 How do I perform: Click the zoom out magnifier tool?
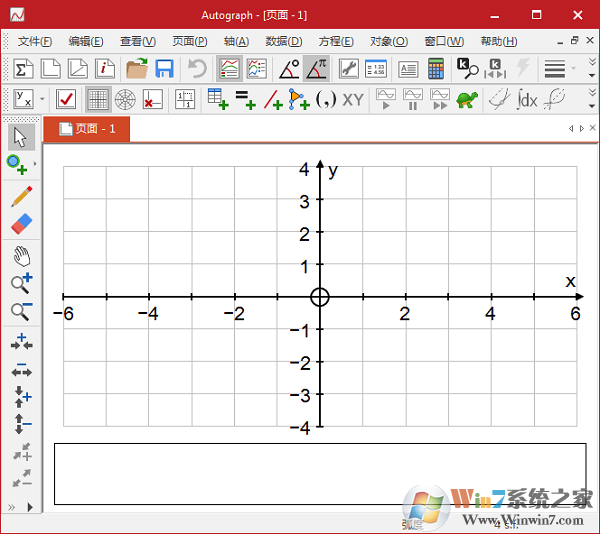(21, 311)
